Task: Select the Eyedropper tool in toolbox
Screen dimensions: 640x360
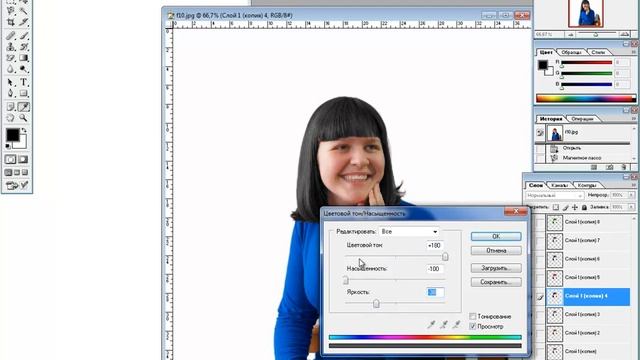Action: pyautogui.click(x=24, y=107)
